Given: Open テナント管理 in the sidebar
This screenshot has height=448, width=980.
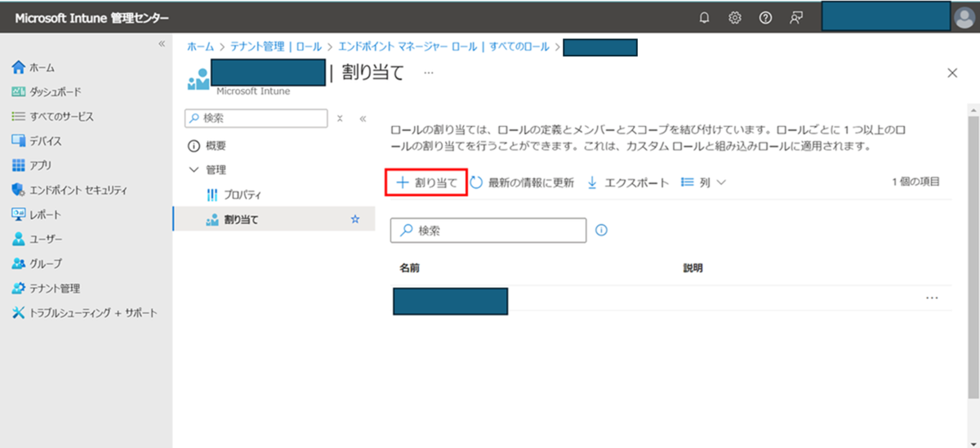Looking at the screenshot, I should pyautogui.click(x=46, y=288).
